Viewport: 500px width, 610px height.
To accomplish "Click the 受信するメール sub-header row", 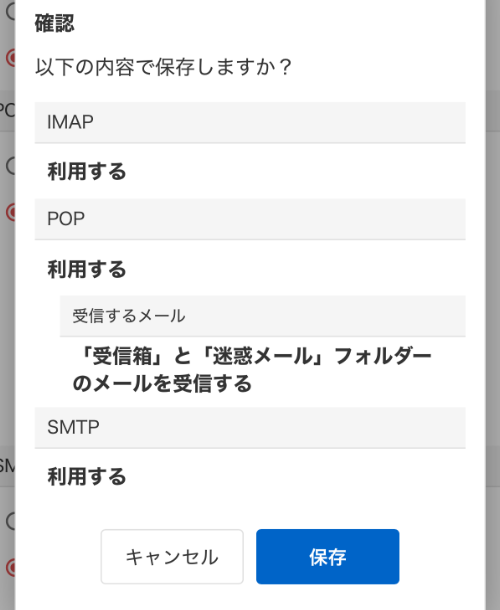I will click(x=263, y=316).
